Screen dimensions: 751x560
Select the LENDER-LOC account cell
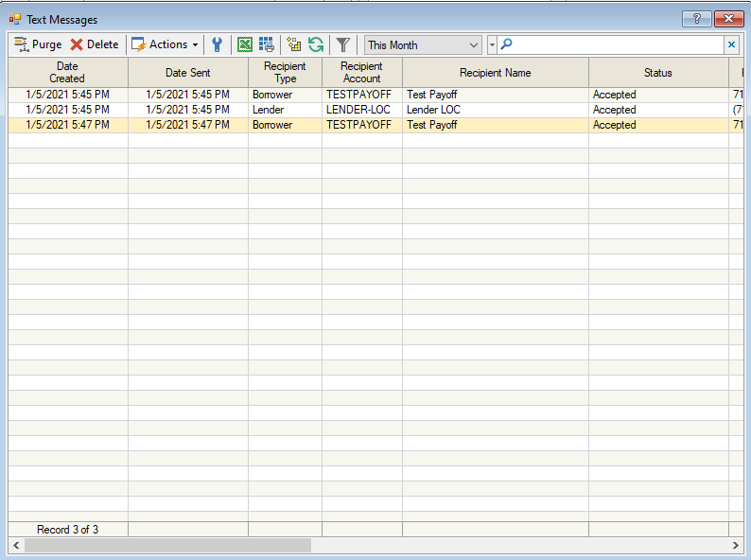tap(362, 110)
